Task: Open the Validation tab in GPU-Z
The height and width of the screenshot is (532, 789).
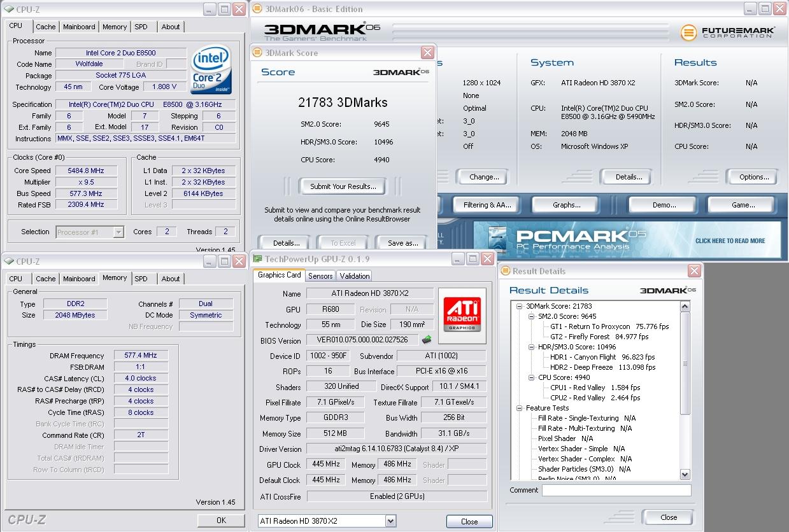Action: point(355,276)
